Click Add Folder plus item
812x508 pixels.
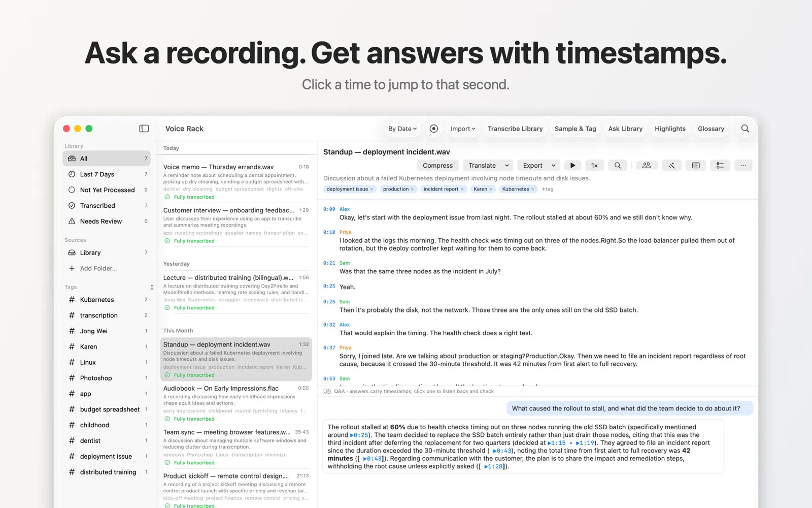click(x=92, y=268)
